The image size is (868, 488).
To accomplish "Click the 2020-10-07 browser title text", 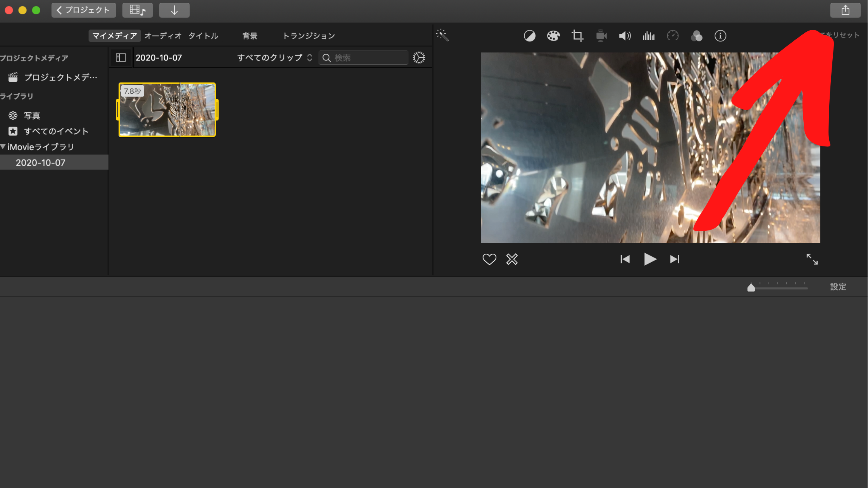I will point(159,58).
